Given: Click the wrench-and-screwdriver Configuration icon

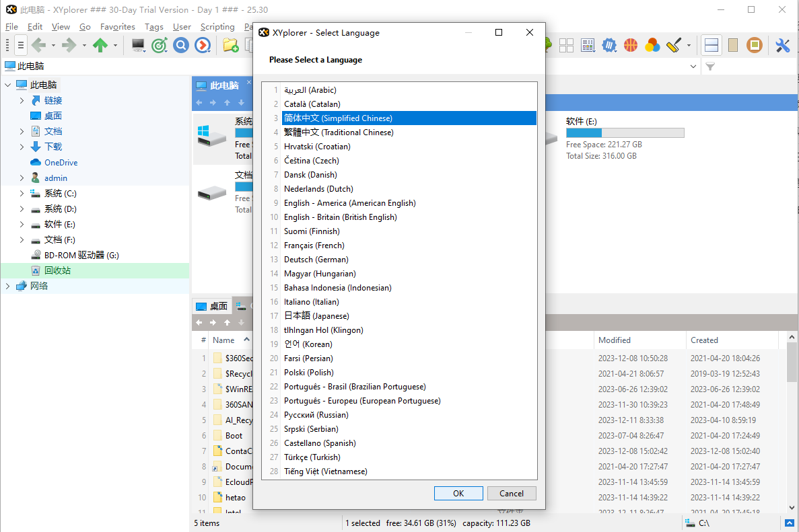Looking at the screenshot, I should (x=782, y=45).
